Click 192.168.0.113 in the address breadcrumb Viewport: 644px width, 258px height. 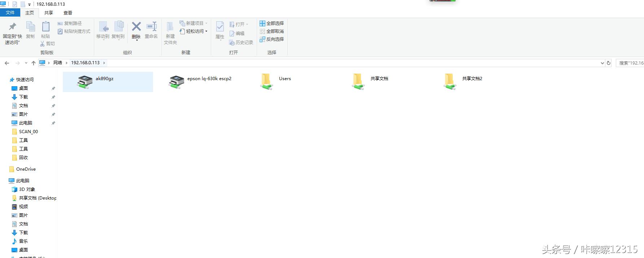pos(85,63)
